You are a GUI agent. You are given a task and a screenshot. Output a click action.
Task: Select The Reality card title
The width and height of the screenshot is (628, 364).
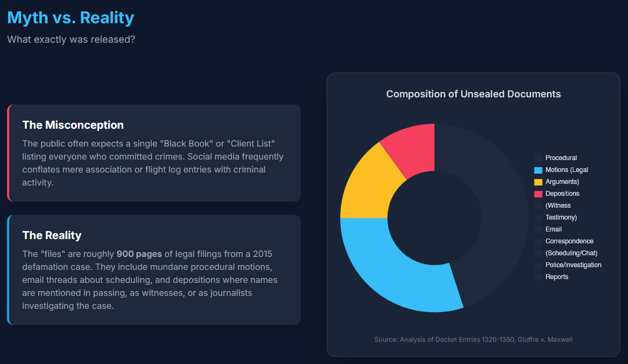[52, 235]
